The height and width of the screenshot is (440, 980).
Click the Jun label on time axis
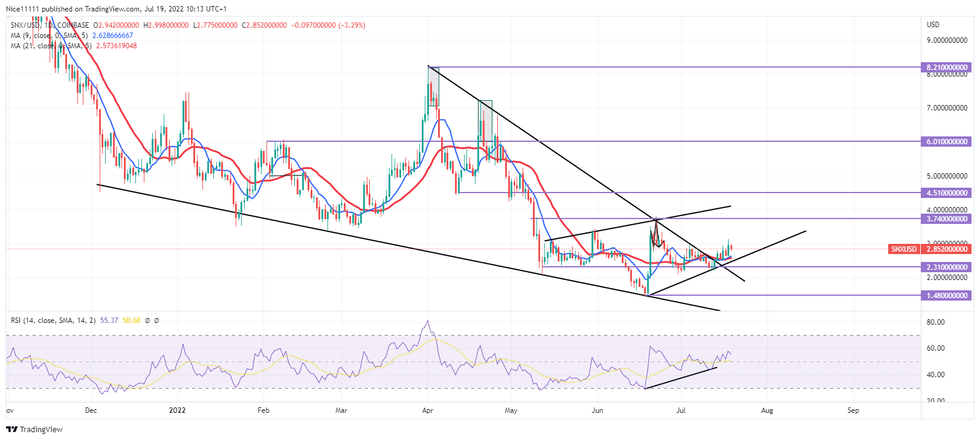point(598,410)
